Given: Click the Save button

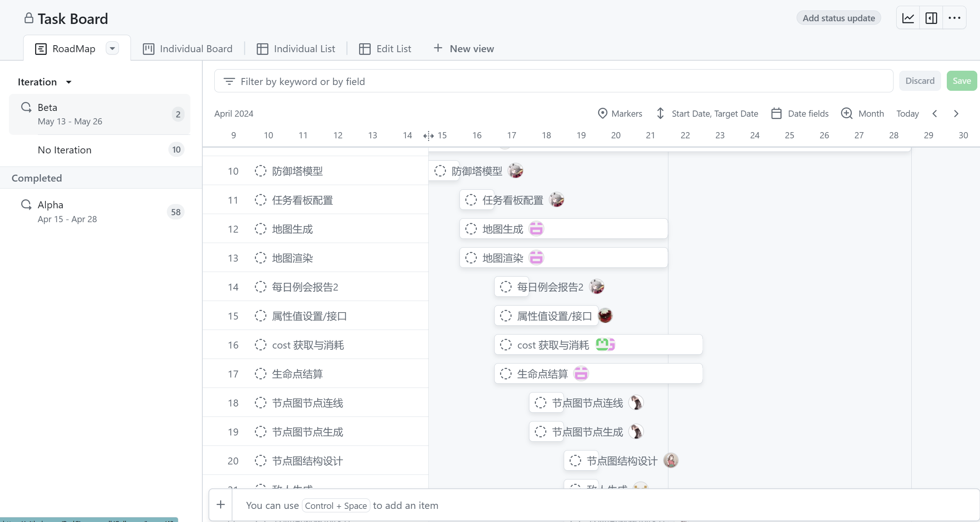Looking at the screenshot, I should pos(961,80).
